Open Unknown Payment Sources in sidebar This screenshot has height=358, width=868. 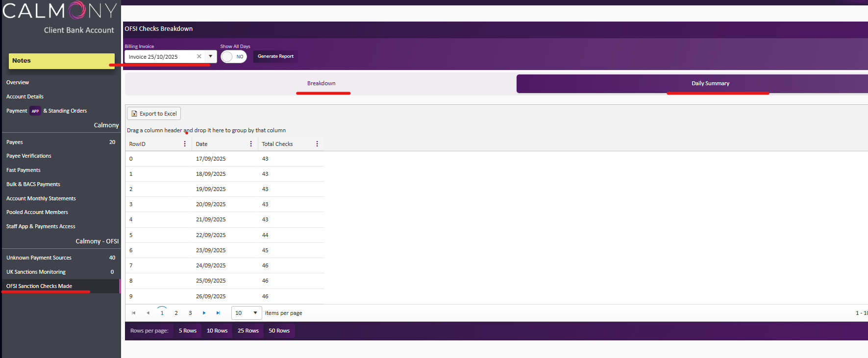tap(39, 258)
